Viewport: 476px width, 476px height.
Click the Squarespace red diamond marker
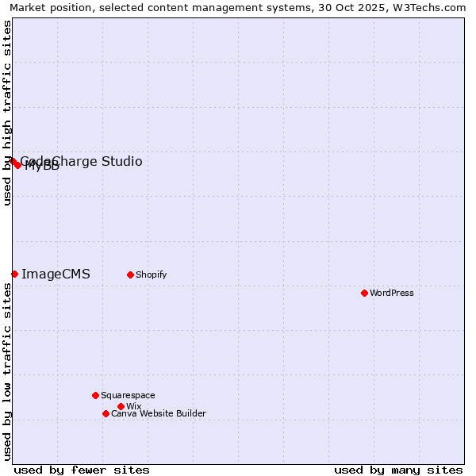pos(95,395)
